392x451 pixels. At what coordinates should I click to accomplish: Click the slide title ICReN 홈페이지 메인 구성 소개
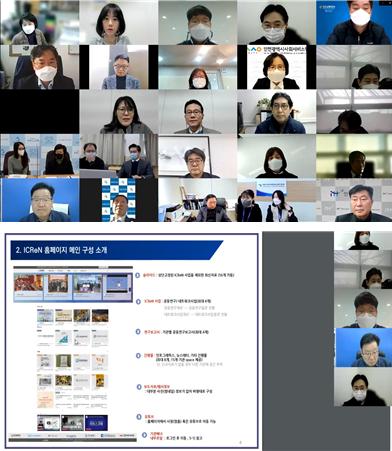(62, 250)
